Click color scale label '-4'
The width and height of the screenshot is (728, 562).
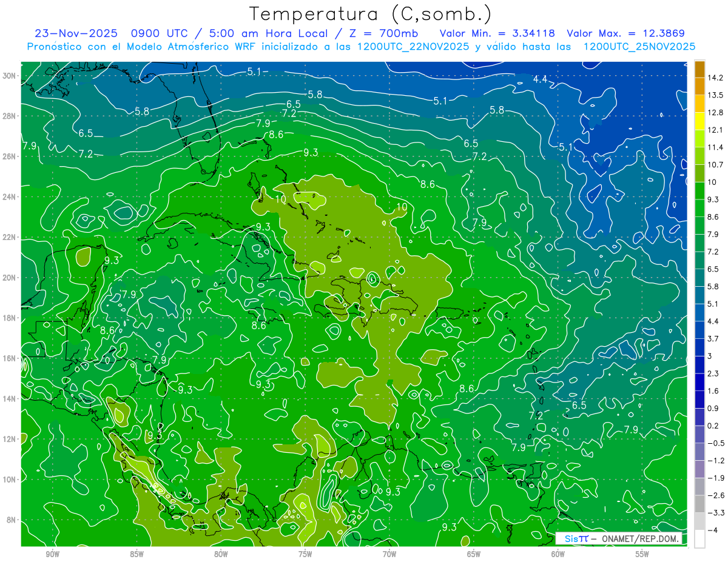point(712,530)
